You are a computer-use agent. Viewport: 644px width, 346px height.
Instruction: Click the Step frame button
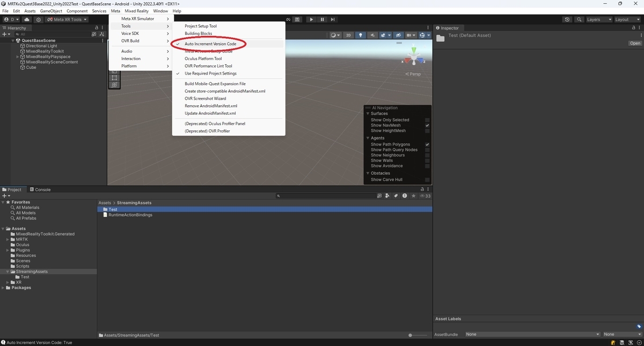[333, 19]
